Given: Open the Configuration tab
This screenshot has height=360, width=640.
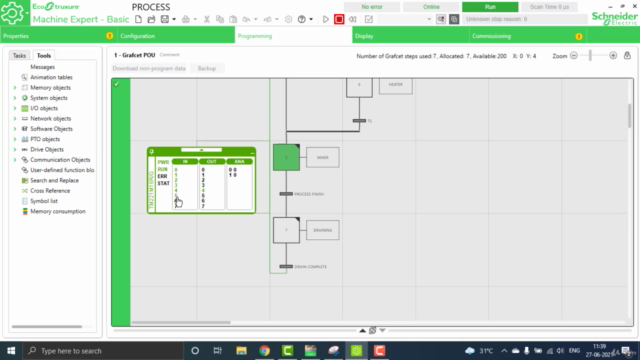Looking at the screenshot, I should pos(176,36).
